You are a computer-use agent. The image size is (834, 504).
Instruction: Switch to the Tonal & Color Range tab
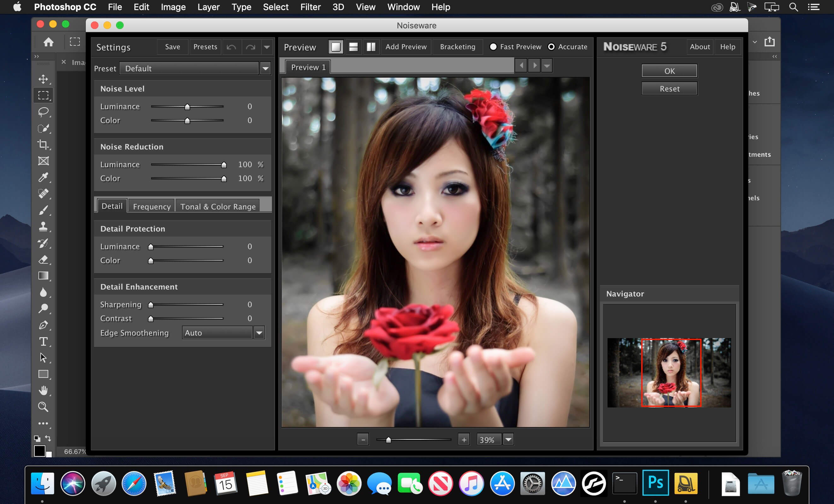tap(217, 206)
